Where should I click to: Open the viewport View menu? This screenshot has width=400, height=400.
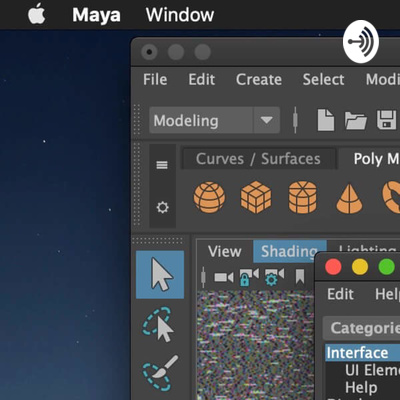(224, 251)
